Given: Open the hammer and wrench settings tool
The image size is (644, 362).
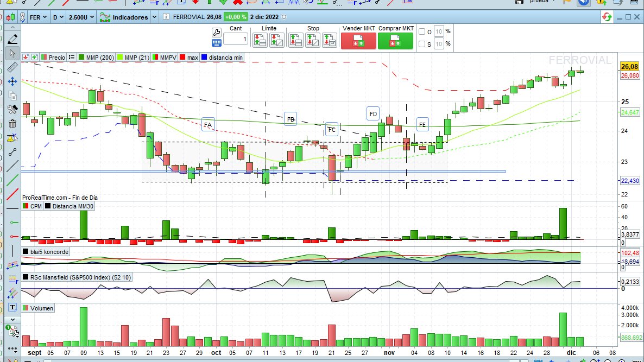Looking at the screenshot, I should (x=12, y=110).
